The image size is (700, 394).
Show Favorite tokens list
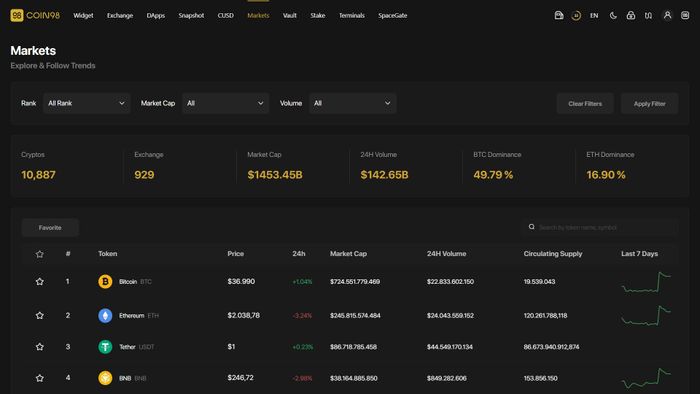point(50,228)
